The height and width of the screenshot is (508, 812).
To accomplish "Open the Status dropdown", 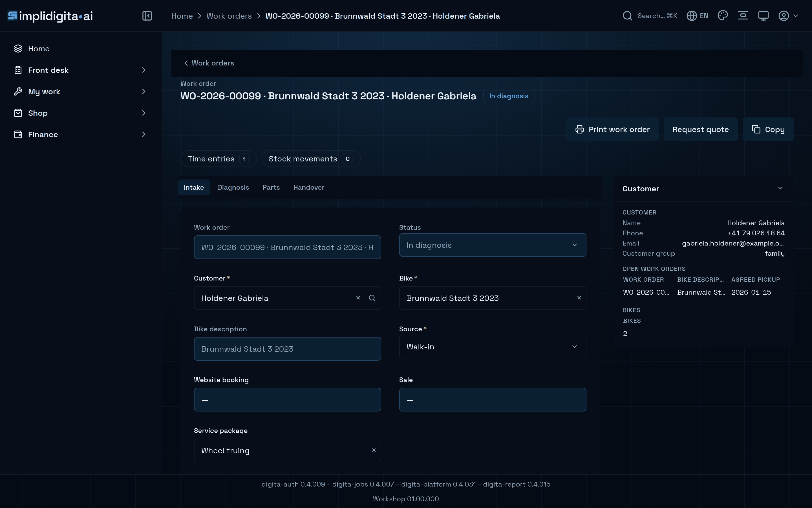I will (x=493, y=245).
